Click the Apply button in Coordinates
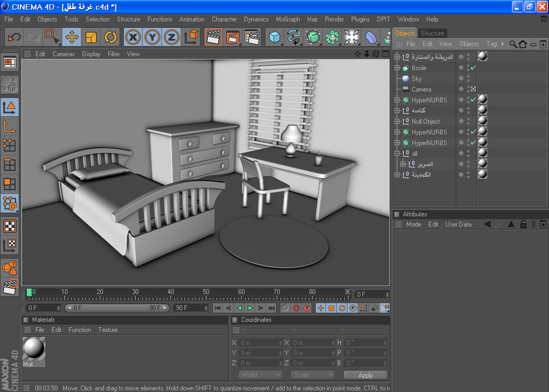 366,375
